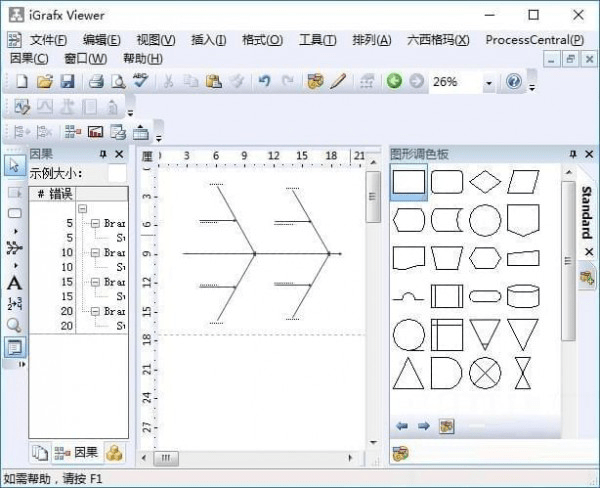Screen dimensions: 600x488
Task: Click the cause-effect diagram toolbar icon
Action: 73,132
